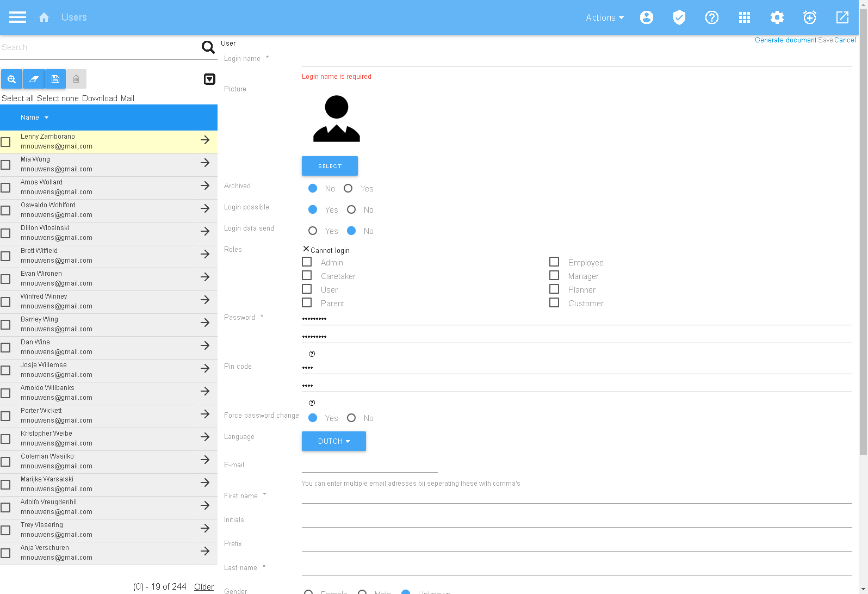The width and height of the screenshot is (868, 594).
Task: Expand the Actions dropdown menu
Action: click(604, 17)
